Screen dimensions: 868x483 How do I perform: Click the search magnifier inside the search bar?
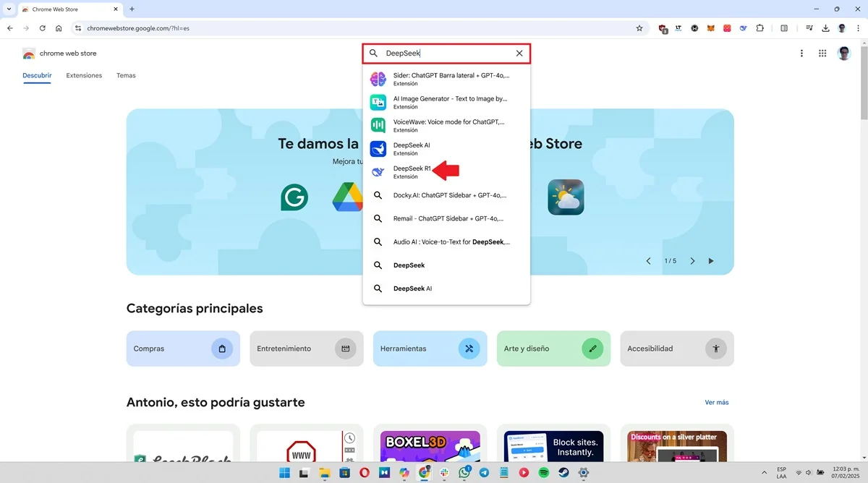[x=373, y=53]
